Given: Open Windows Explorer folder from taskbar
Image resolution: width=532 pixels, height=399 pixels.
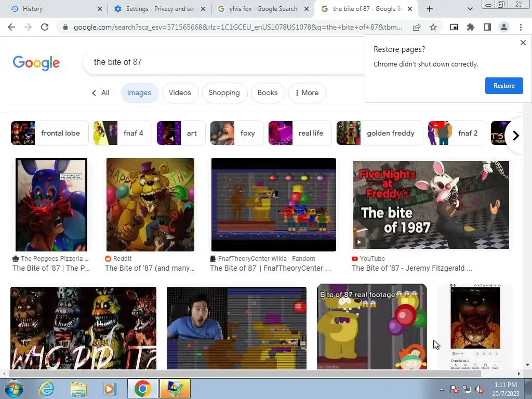Looking at the screenshot, I should click(x=78, y=389).
